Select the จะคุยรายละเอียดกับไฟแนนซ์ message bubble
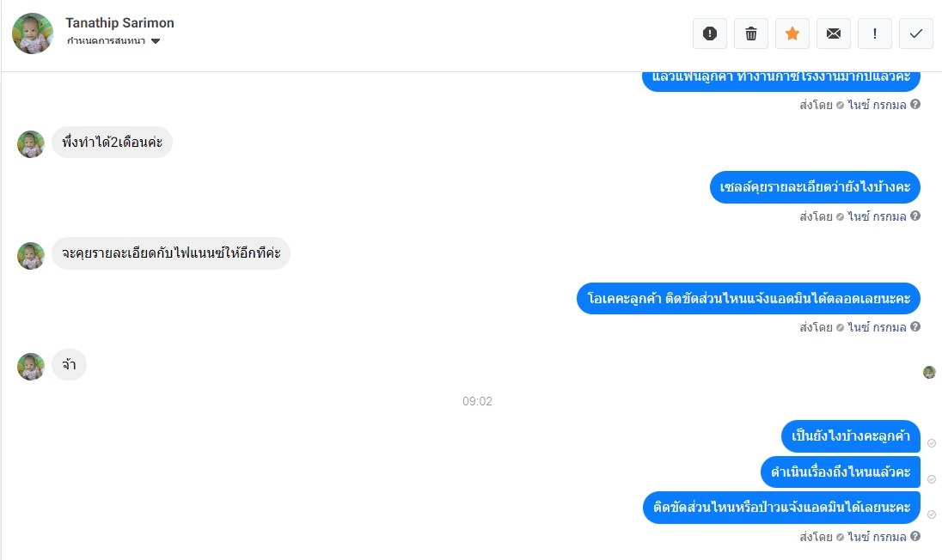The height and width of the screenshot is (560, 942). pos(171,253)
